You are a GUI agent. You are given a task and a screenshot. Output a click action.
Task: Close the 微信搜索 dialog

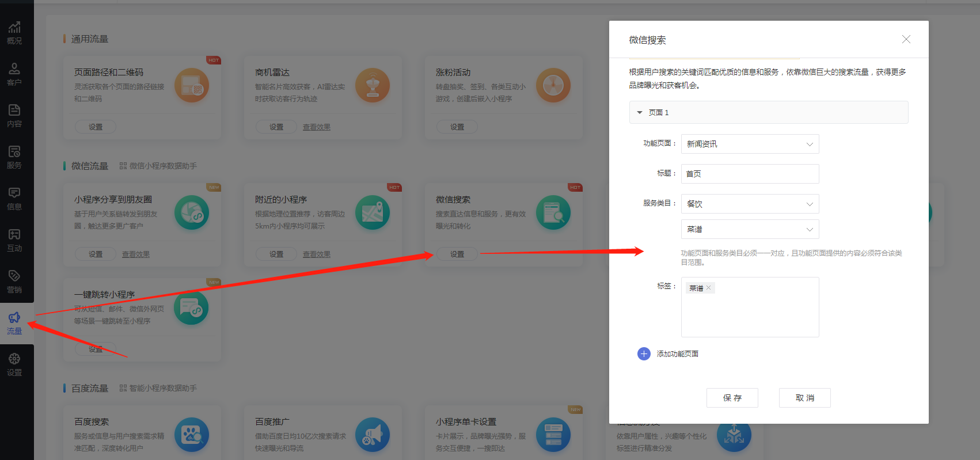[x=906, y=39]
